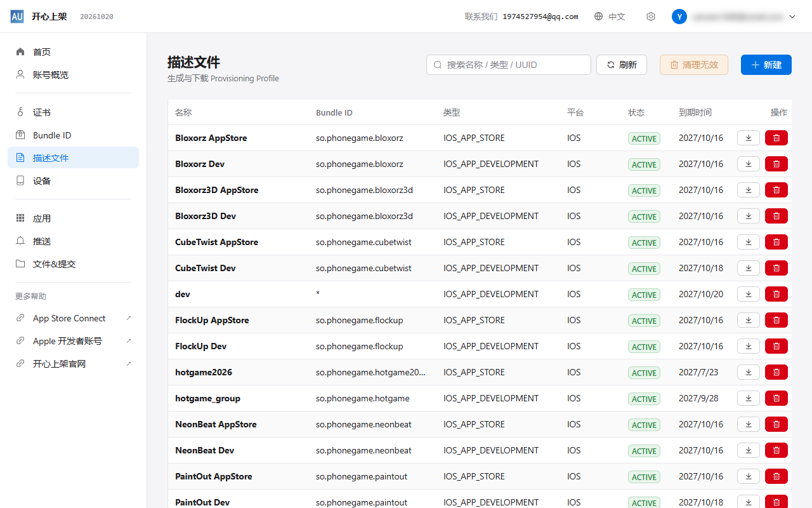Click the 名称 column header

tap(183, 112)
